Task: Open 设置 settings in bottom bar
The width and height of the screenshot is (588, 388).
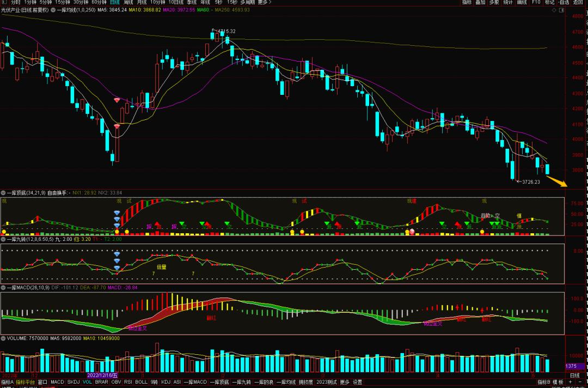Action: (358, 382)
